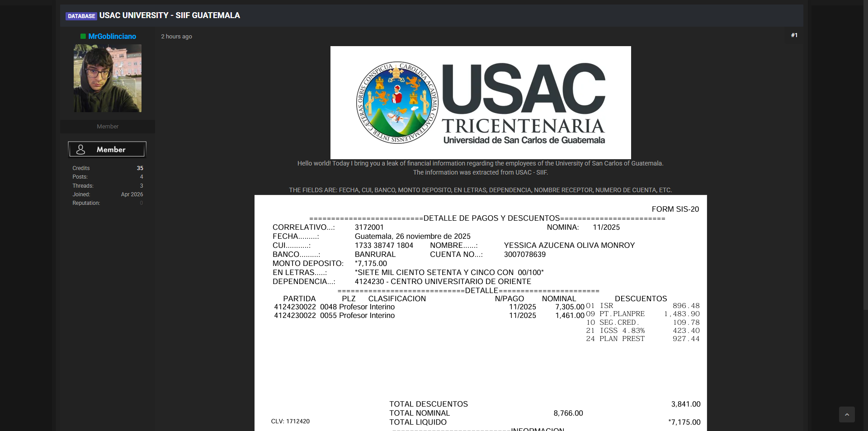868x431 pixels.
Task: Click the scroll-to-top arrow button
Action: click(847, 414)
